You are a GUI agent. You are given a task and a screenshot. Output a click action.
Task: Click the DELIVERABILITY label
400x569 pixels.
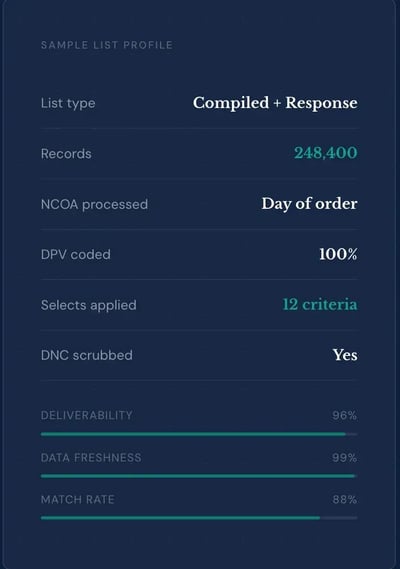(x=86, y=415)
